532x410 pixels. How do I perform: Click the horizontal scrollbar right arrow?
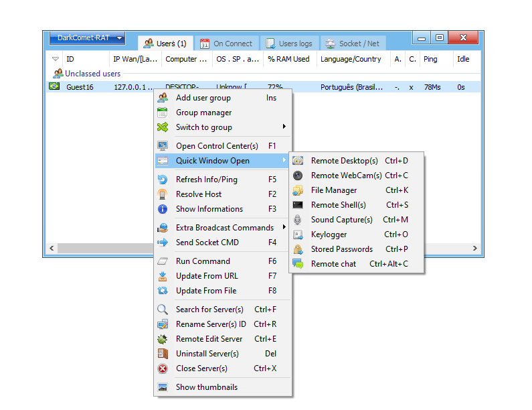(x=476, y=249)
